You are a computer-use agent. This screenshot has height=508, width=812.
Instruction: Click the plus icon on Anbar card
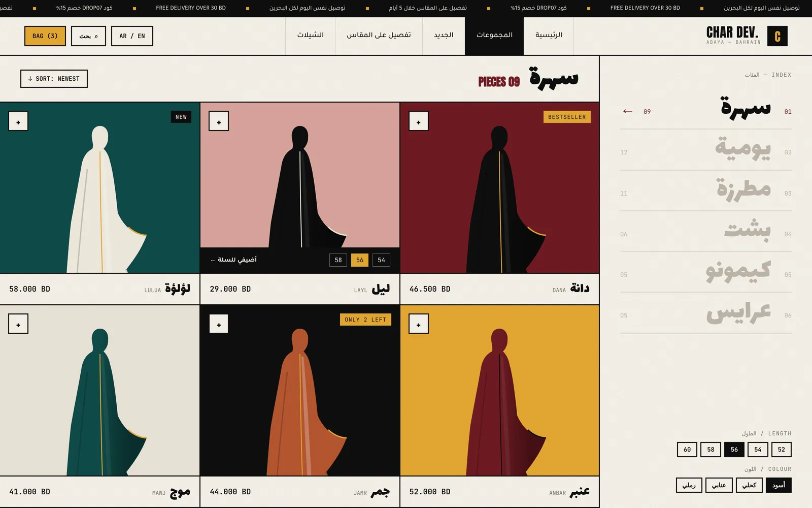click(419, 324)
